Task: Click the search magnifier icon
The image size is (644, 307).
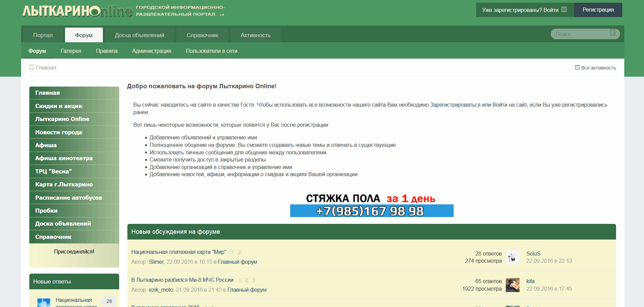Action: (613, 33)
